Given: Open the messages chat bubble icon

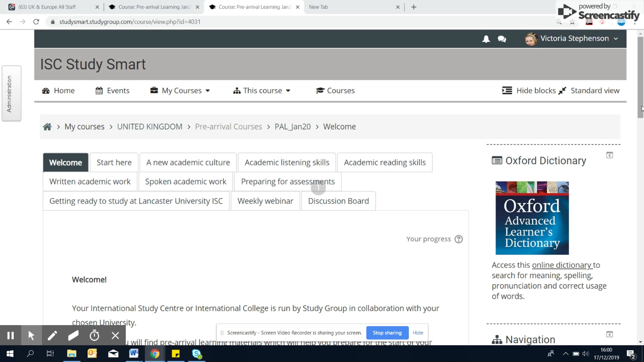Looking at the screenshot, I should pyautogui.click(x=502, y=39).
